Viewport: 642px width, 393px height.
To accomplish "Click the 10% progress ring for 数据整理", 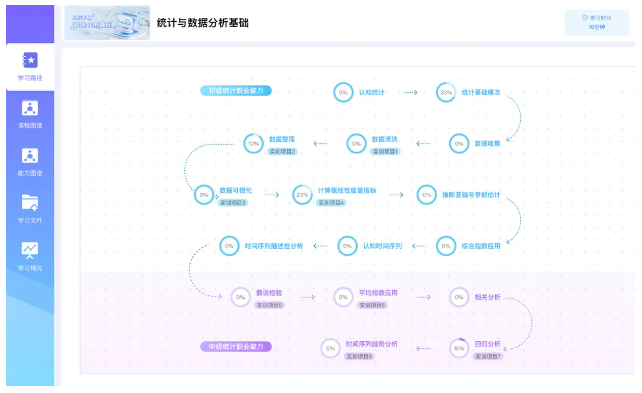I will pos(253,144).
